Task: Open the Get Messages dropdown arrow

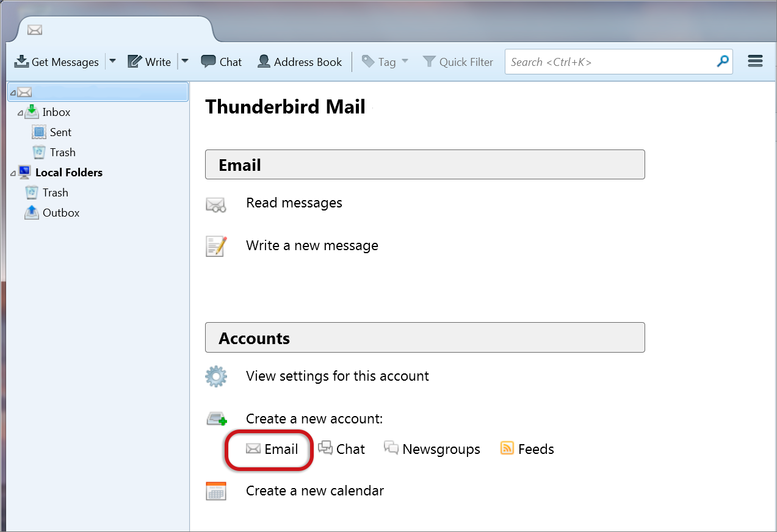Action: (112, 61)
